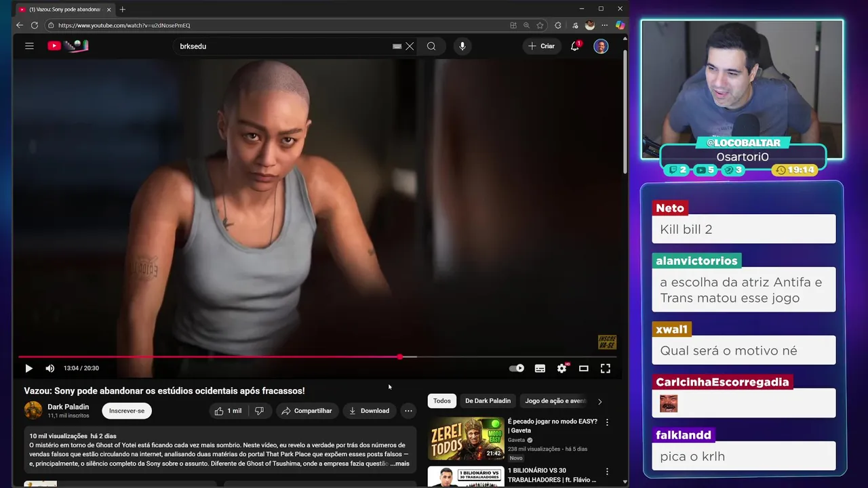Screen dimensions: 868x488
Task: Subscribe with the Inscrever-se button
Action: 127,411
